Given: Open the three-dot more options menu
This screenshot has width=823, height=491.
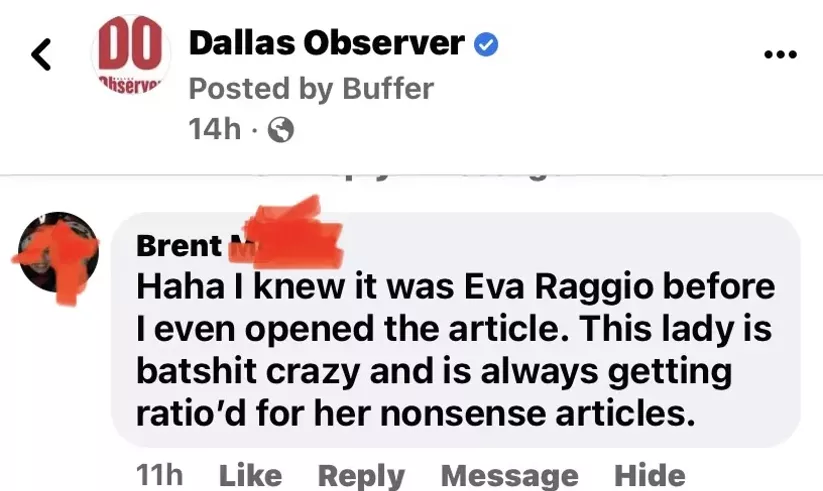Looking at the screenshot, I should click(x=780, y=54).
